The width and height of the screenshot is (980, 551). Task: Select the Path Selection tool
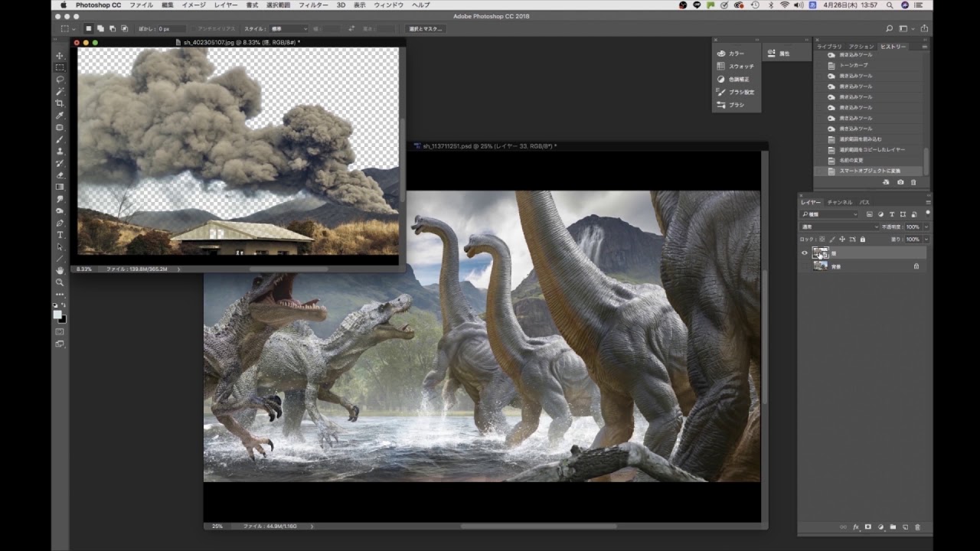[60, 246]
